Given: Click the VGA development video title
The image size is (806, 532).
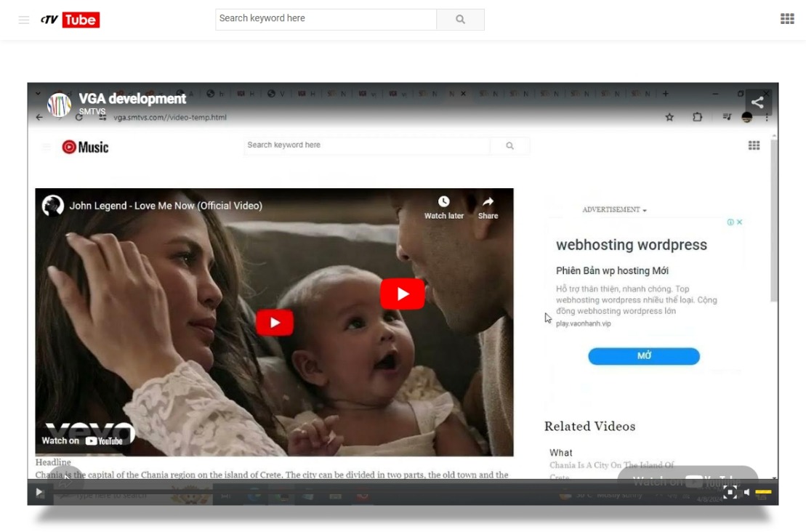Looking at the screenshot, I should (132, 99).
